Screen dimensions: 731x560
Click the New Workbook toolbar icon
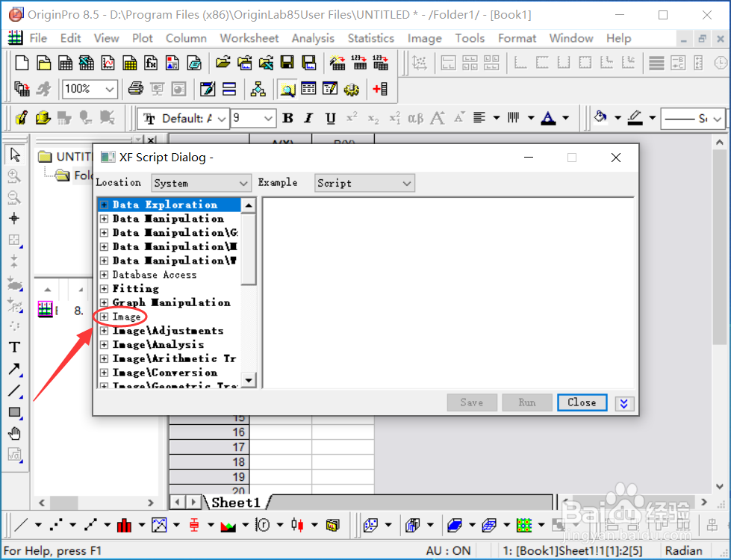pyautogui.click(x=65, y=63)
